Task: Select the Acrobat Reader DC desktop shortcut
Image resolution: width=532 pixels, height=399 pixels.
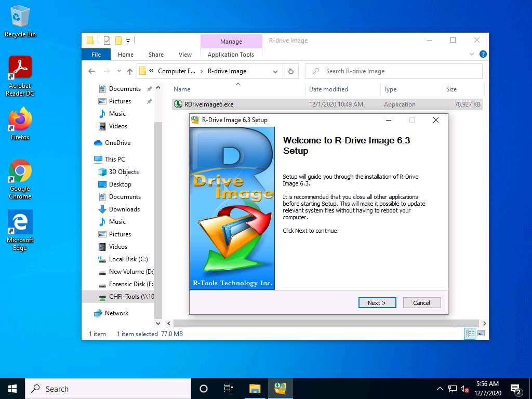Action: [20, 76]
